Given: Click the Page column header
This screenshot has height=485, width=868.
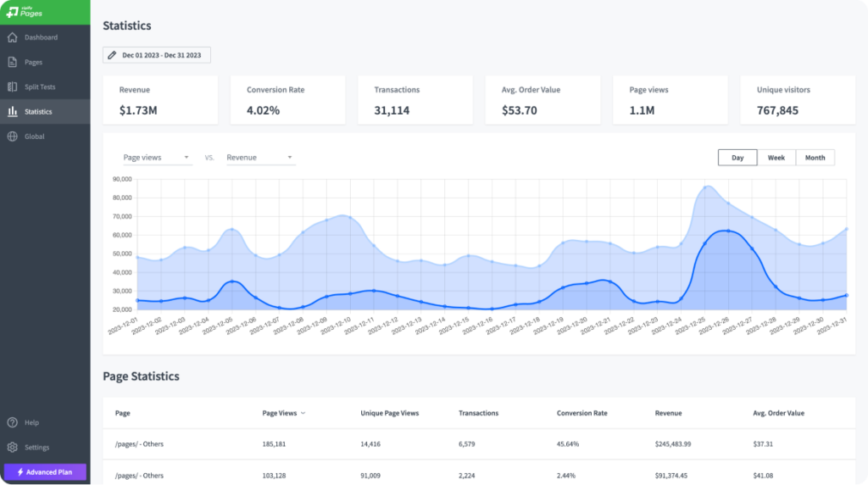Looking at the screenshot, I should coord(122,413).
